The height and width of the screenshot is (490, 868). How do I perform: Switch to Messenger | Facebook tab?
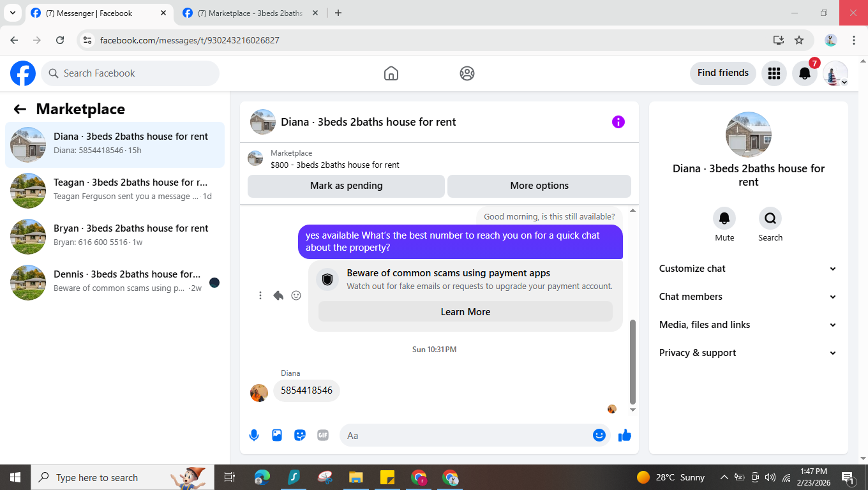pyautogui.click(x=99, y=13)
